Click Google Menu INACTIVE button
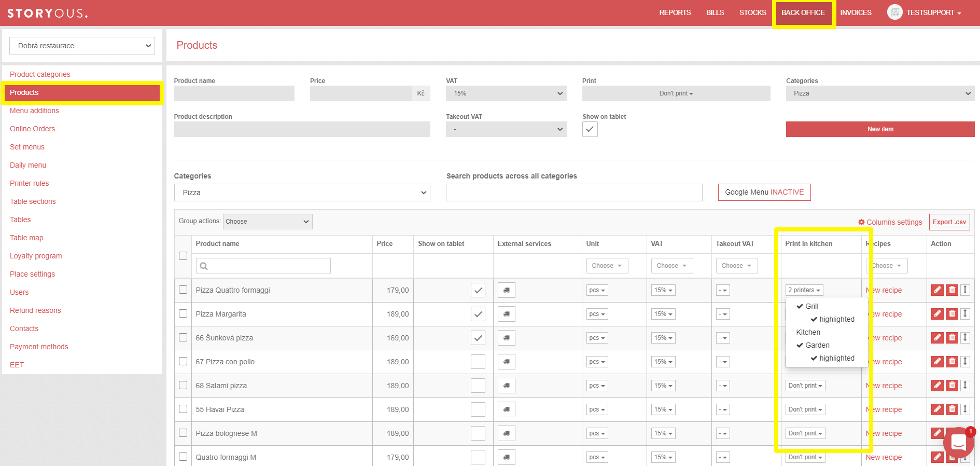 764,192
